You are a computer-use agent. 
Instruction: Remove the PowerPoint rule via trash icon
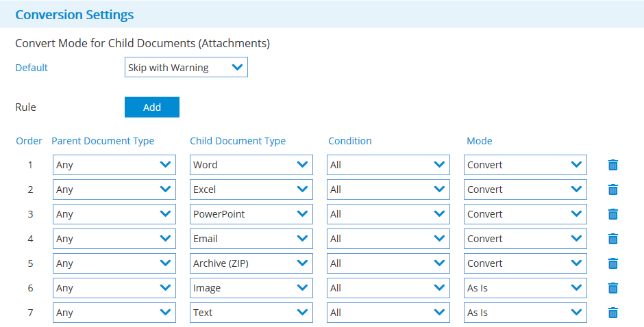(612, 214)
